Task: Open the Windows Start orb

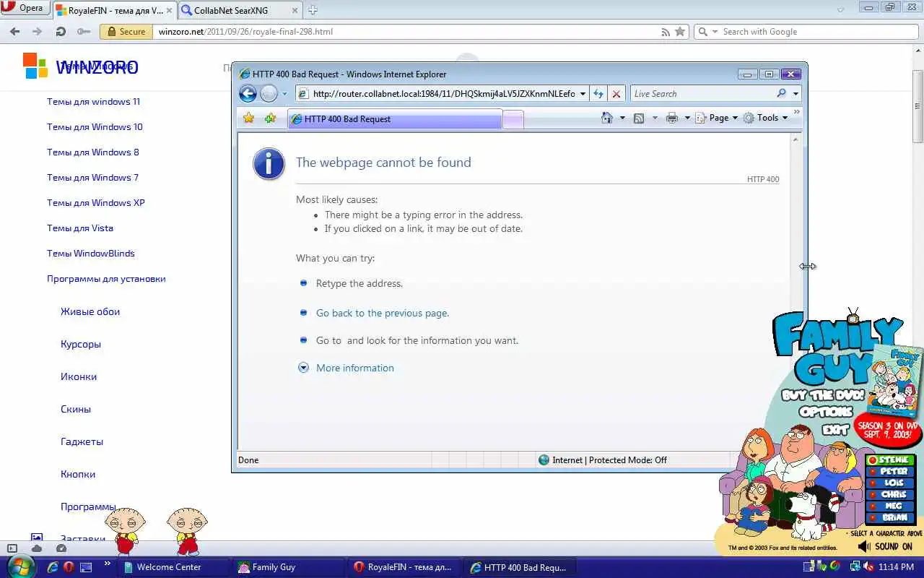Action: click(x=20, y=566)
